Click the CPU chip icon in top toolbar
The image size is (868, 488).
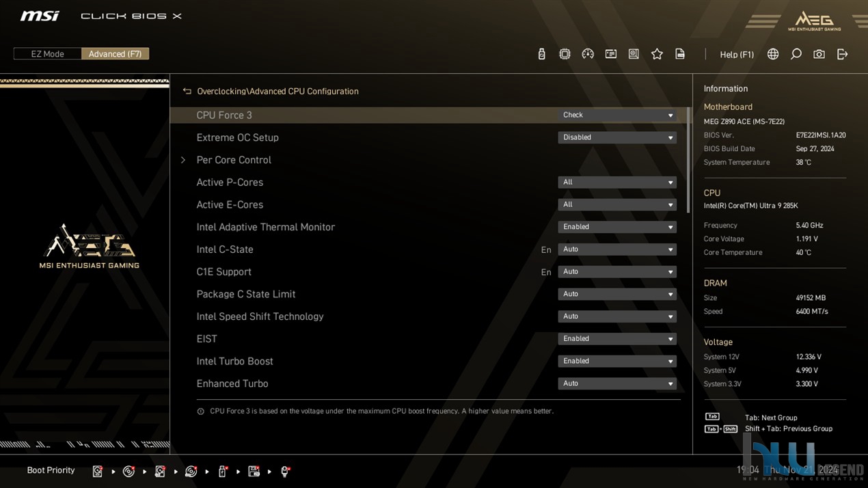pyautogui.click(x=565, y=54)
